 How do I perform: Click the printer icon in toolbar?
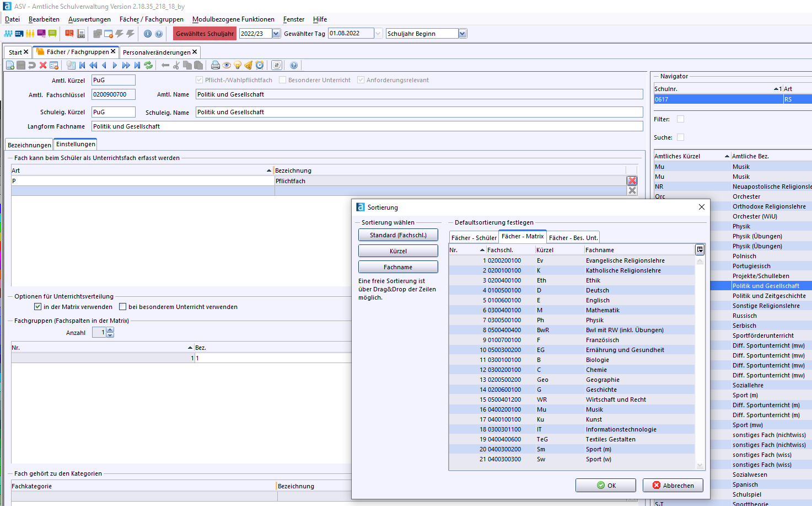216,65
